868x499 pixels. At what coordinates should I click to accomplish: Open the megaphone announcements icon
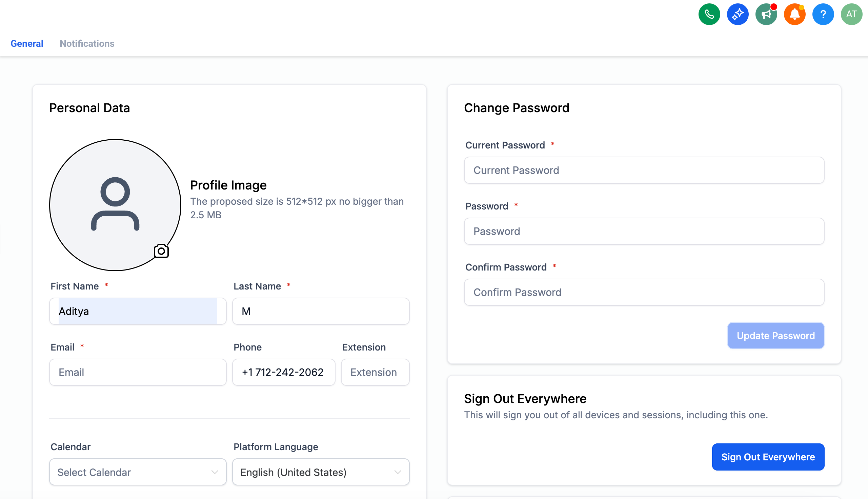tap(766, 14)
